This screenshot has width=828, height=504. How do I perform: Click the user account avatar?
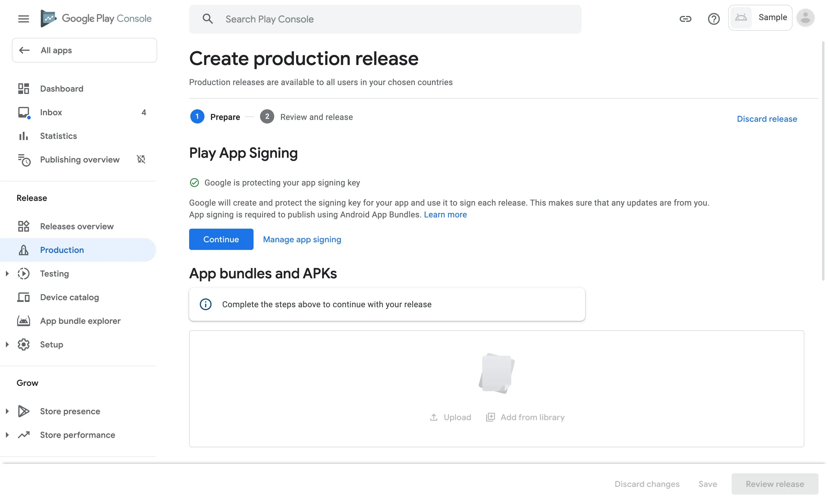click(x=805, y=18)
